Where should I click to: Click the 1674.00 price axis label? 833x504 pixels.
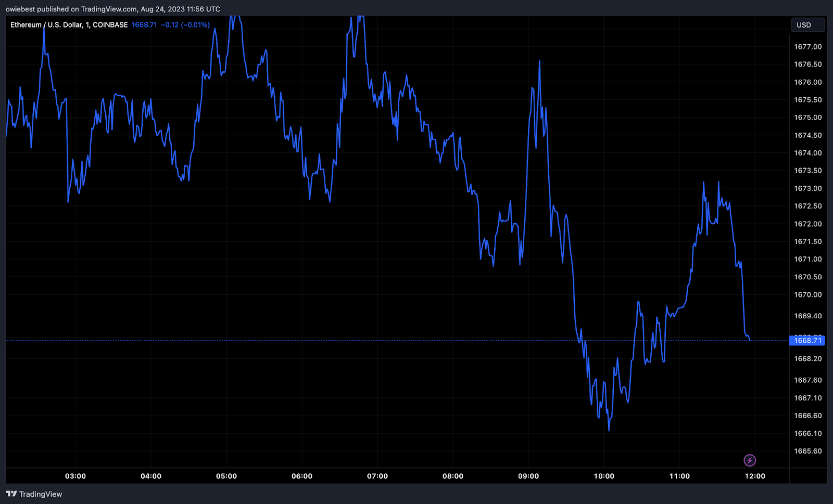tap(808, 153)
